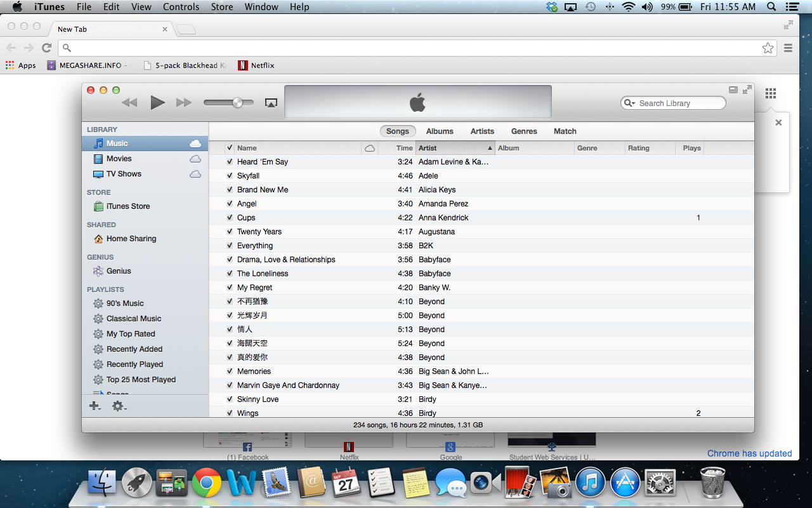
Task: Open the Movies library
Action: pos(145,159)
